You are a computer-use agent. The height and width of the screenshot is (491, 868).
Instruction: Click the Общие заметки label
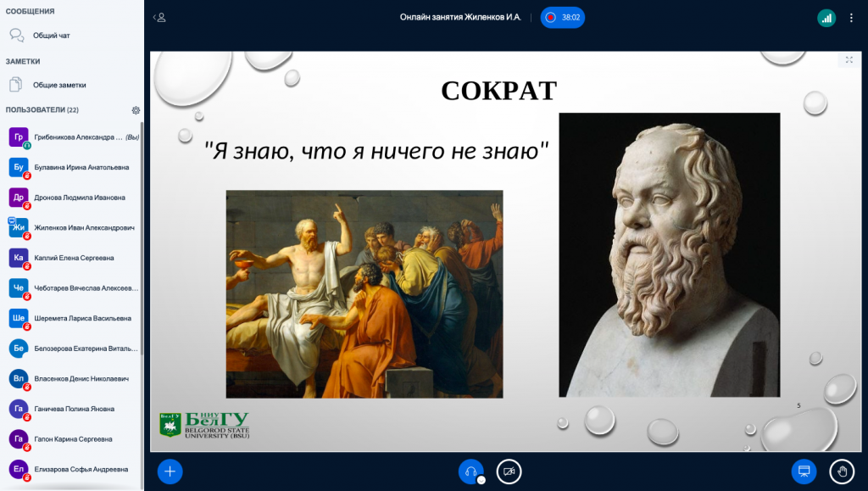pyautogui.click(x=59, y=86)
